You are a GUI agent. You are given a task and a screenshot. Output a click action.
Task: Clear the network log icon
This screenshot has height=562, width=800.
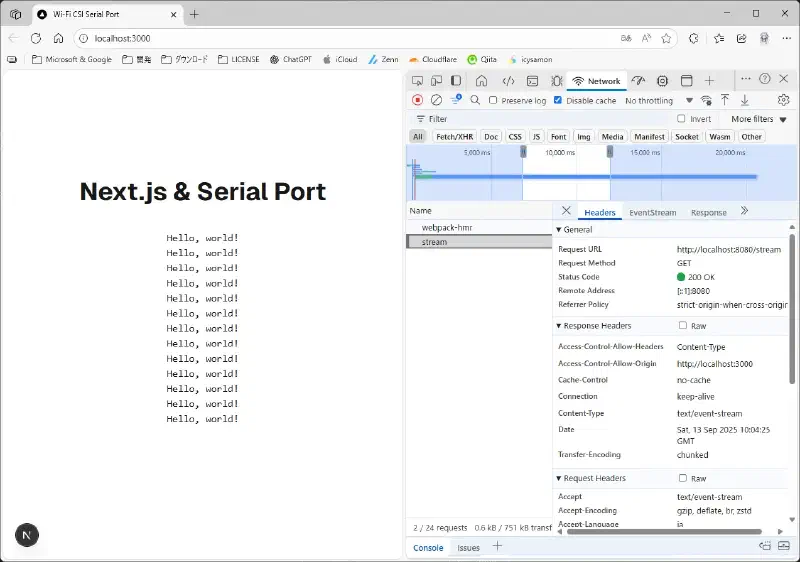pyautogui.click(x=436, y=100)
